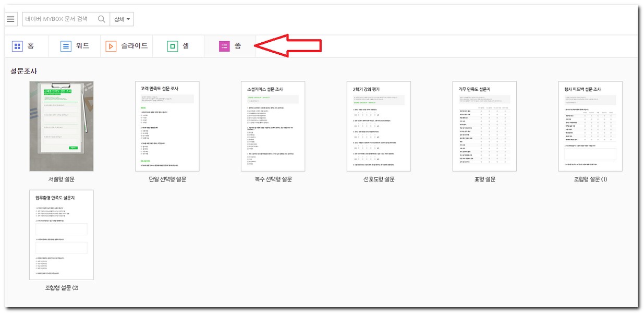Image resolution: width=644 pixels, height=313 pixels.
Task: Open the 직무 만족도 설문지 template
Action: click(x=484, y=126)
